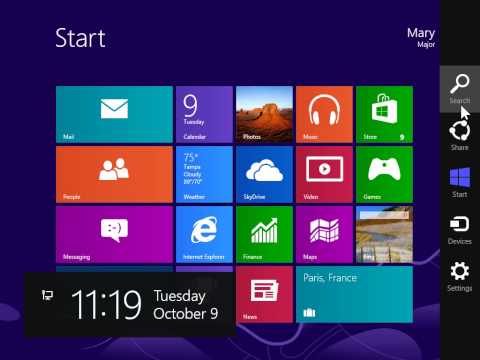Click the Share charm
Image resolution: width=480 pixels, height=360 pixels.
(460, 136)
